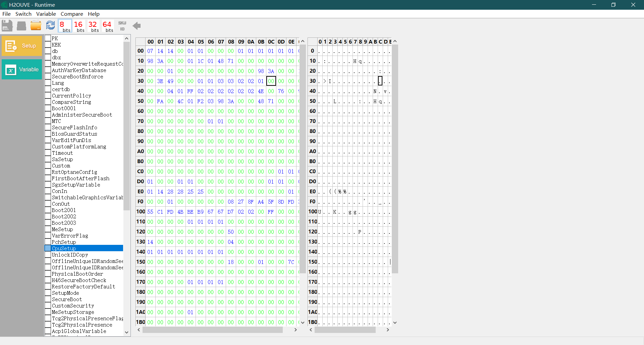Click the blue refresh arrows icon
The width and height of the screenshot is (644, 345).
(50, 25)
